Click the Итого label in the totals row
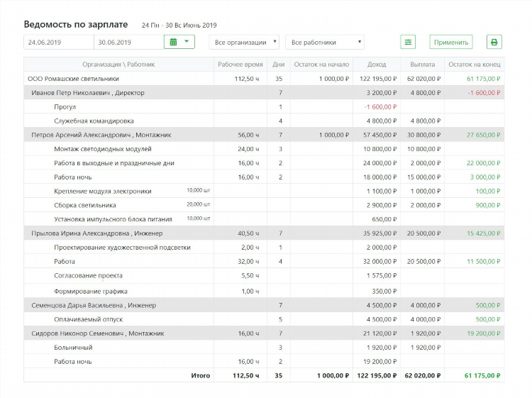Viewport: 532px width, 398px height. click(201, 375)
